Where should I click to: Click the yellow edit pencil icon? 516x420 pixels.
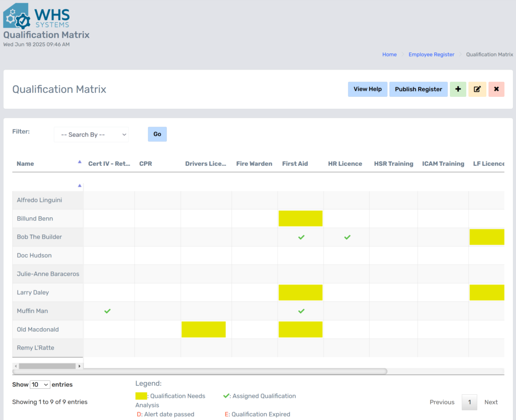477,89
